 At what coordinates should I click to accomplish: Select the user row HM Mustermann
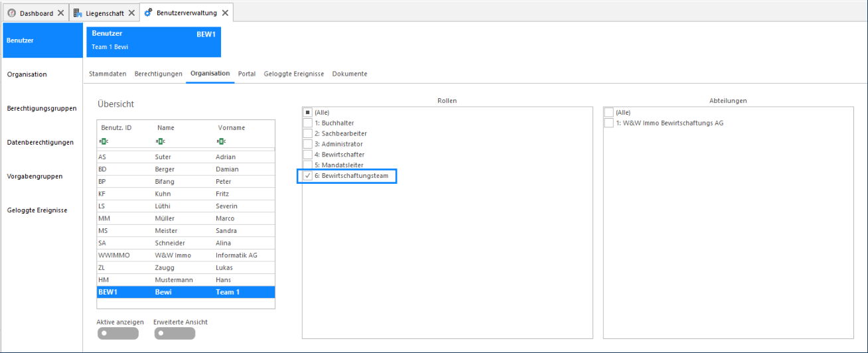point(186,279)
